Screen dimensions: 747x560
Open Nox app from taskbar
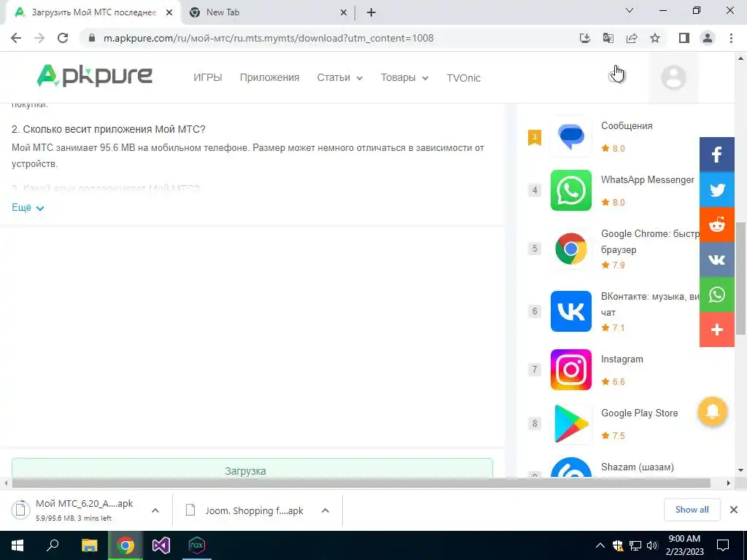click(197, 545)
